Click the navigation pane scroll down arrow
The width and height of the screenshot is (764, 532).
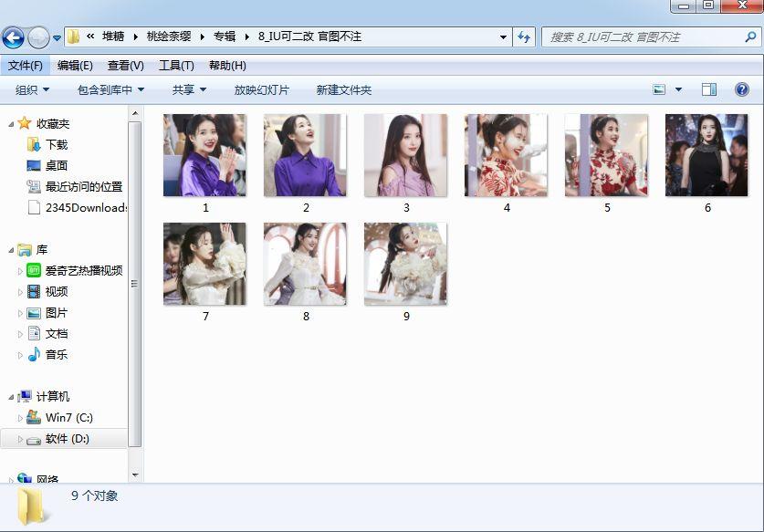(x=135, y=475)
